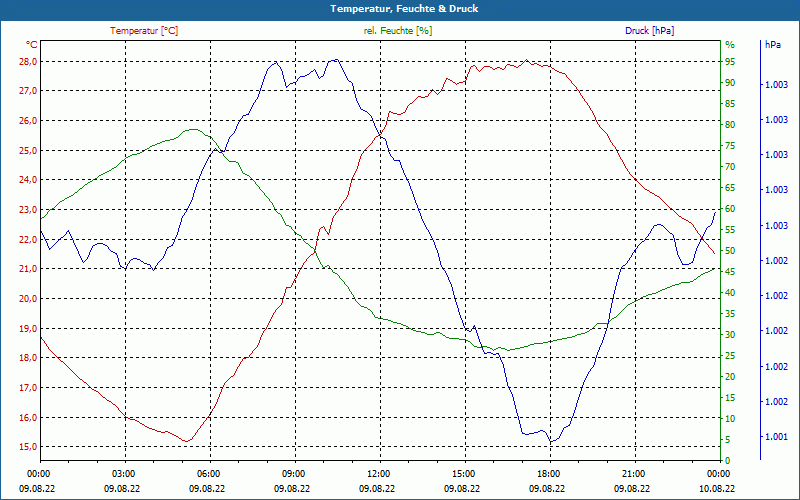Select the red "Temperatur [°C]" legend label
The width and height of the screenshot is (800, 500).
144,31
